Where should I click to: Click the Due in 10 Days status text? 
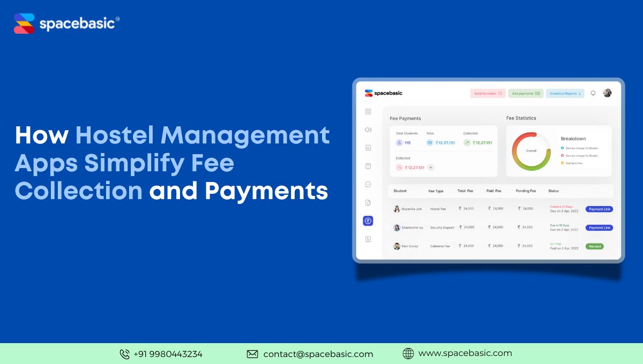pos(559,225)
